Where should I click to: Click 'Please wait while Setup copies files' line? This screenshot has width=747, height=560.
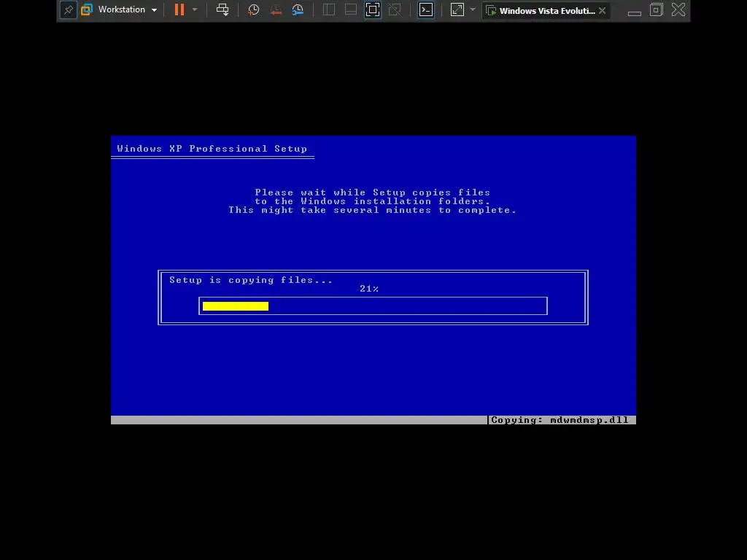click(x=373, y=192)
